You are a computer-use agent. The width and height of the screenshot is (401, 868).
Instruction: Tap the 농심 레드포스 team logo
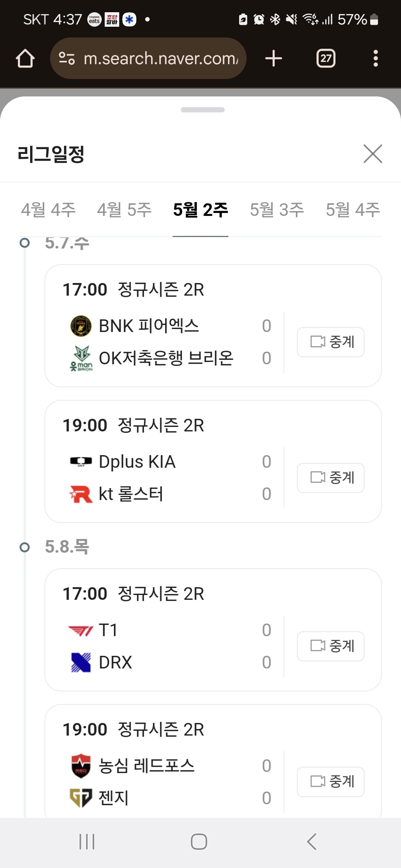pos(81,766)
